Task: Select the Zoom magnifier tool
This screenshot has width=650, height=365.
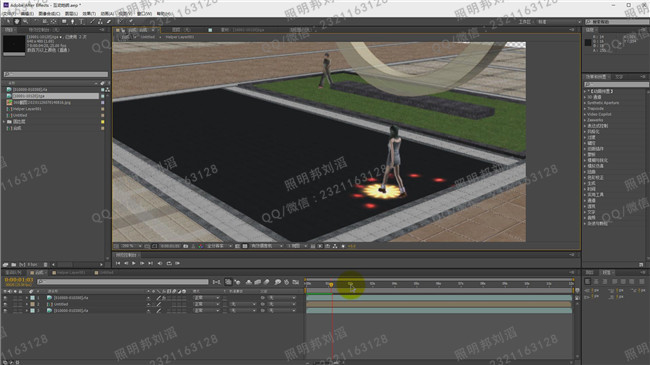Action: (26, 22)
